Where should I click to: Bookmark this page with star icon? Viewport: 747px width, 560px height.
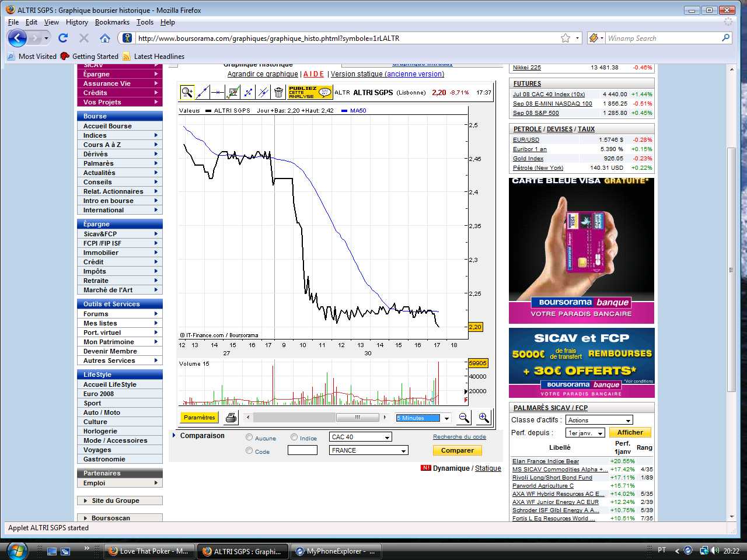[x=566, y=38]
